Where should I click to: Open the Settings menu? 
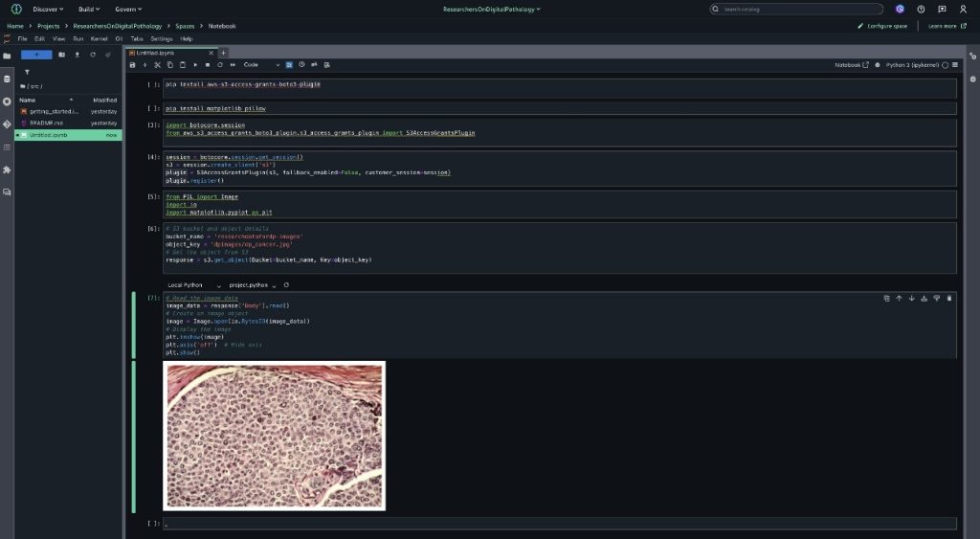tap(161, 38)
